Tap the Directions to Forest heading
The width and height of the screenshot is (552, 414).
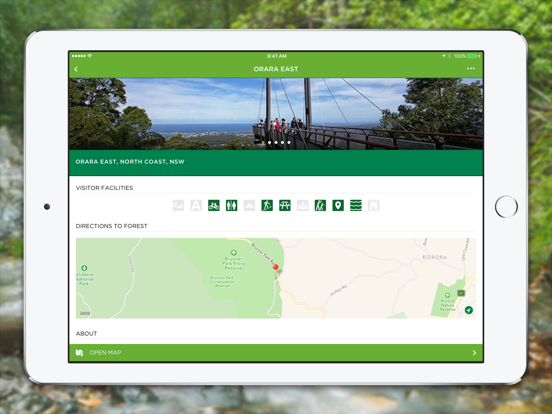pyautogui.click(x=112, y=226)
